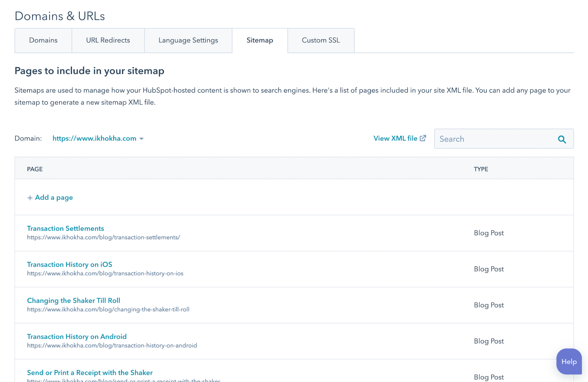The image size is (588, 382).
Task: Open the URL Redirects tab
Action: (108, 40)
